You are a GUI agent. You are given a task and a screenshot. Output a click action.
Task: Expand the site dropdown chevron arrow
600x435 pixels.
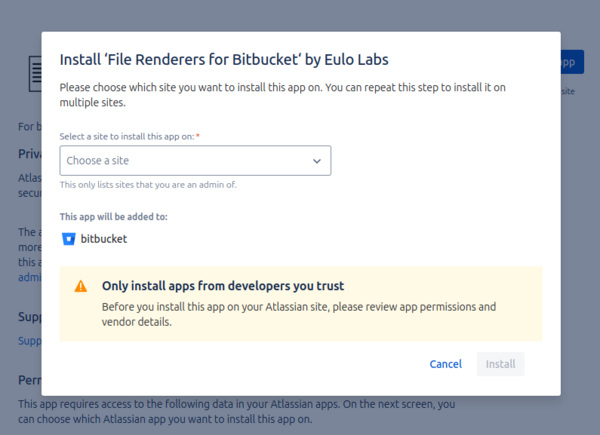tap(317, 161)
